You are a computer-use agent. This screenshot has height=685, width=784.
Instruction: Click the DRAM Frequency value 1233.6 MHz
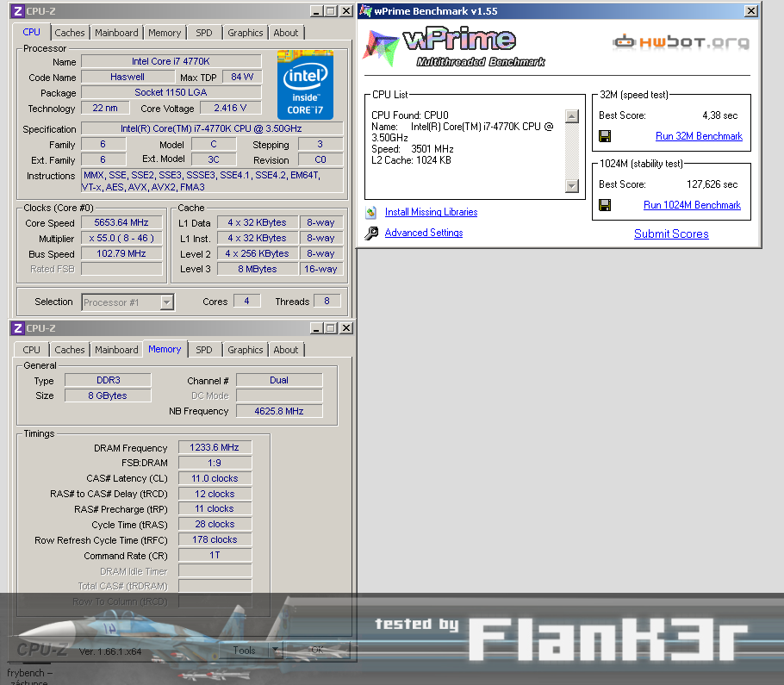[x=215, y=447]
